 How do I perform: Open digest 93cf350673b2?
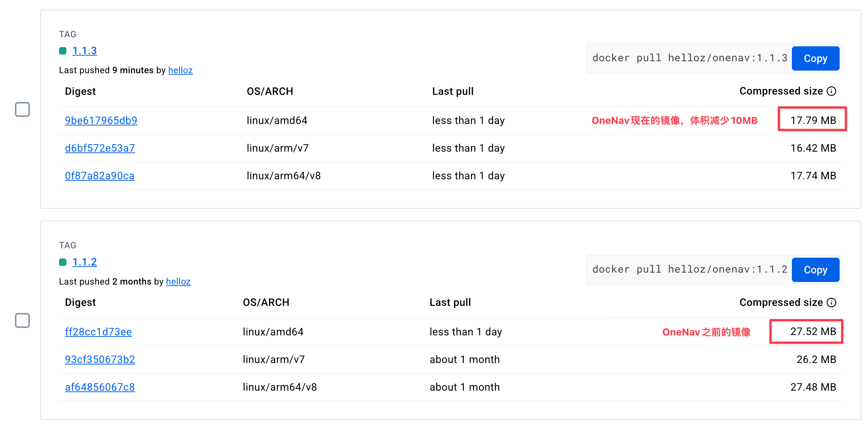(x=100, y=359)
